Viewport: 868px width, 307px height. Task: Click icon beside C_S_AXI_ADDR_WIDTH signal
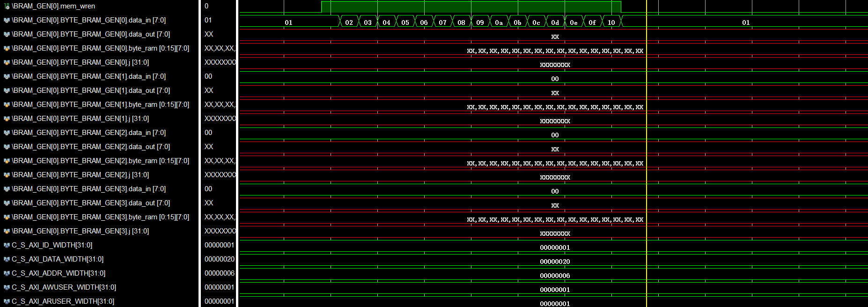(x=7, y=273)
